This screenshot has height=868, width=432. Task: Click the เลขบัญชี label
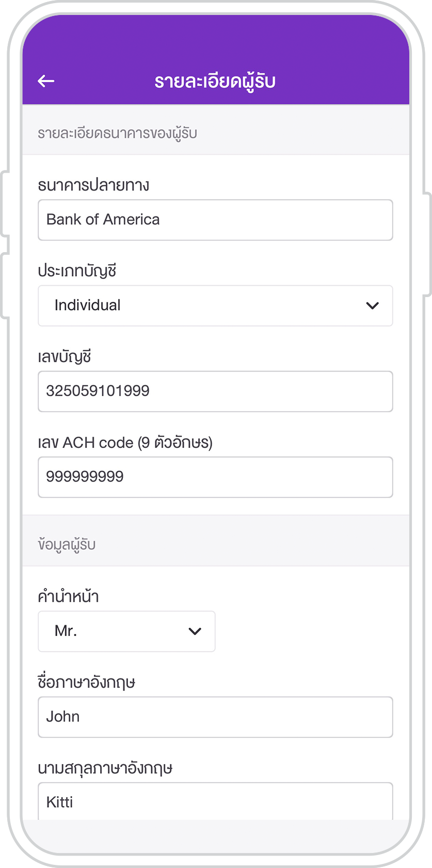[65, 357]
